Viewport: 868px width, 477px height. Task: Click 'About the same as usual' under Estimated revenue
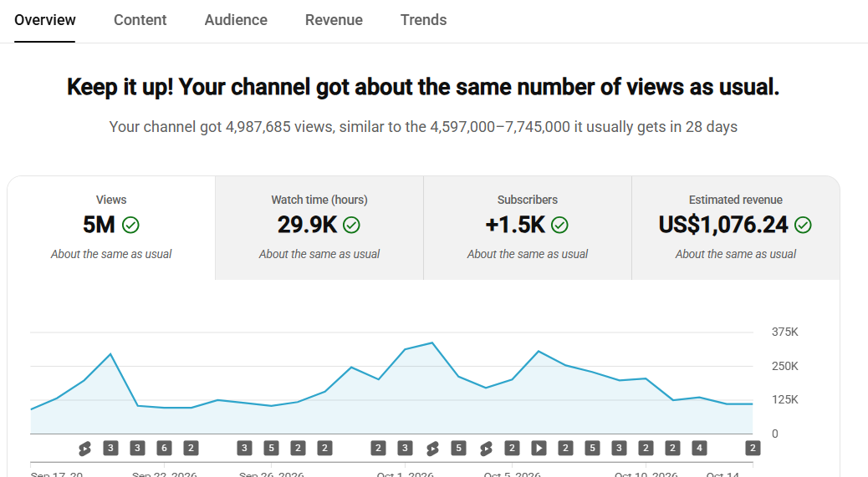[736, 254]
